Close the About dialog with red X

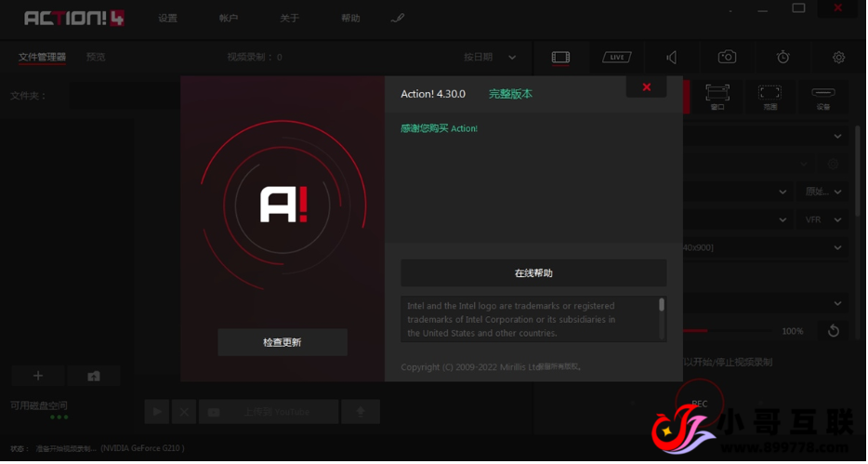[646, 87]
